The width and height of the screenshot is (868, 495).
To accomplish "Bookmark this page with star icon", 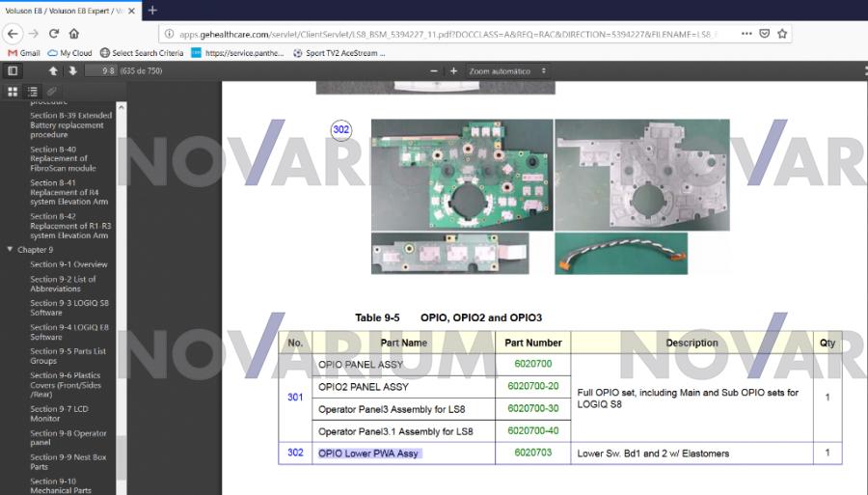I will click(783, 33).
